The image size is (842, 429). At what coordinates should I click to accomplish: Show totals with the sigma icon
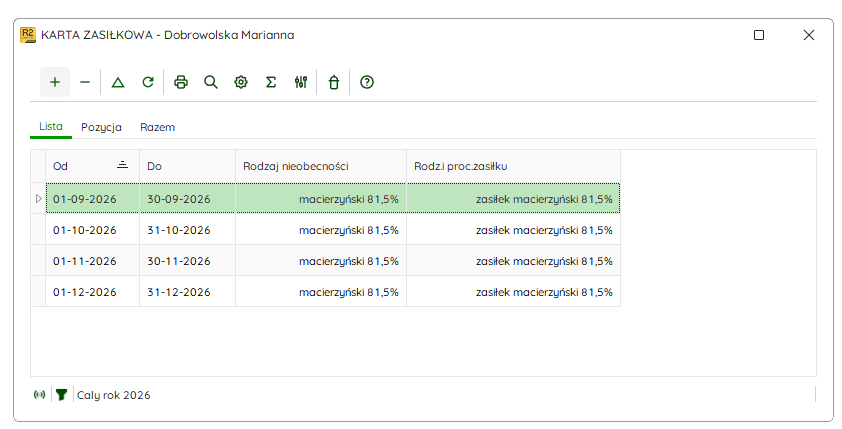pos(271,82)
